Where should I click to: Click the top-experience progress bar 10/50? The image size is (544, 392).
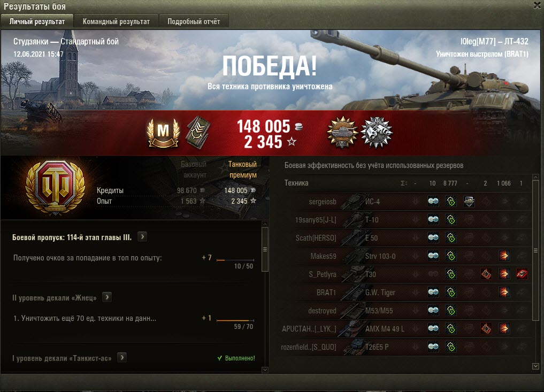pyautogui.click(x=235, y=260)
